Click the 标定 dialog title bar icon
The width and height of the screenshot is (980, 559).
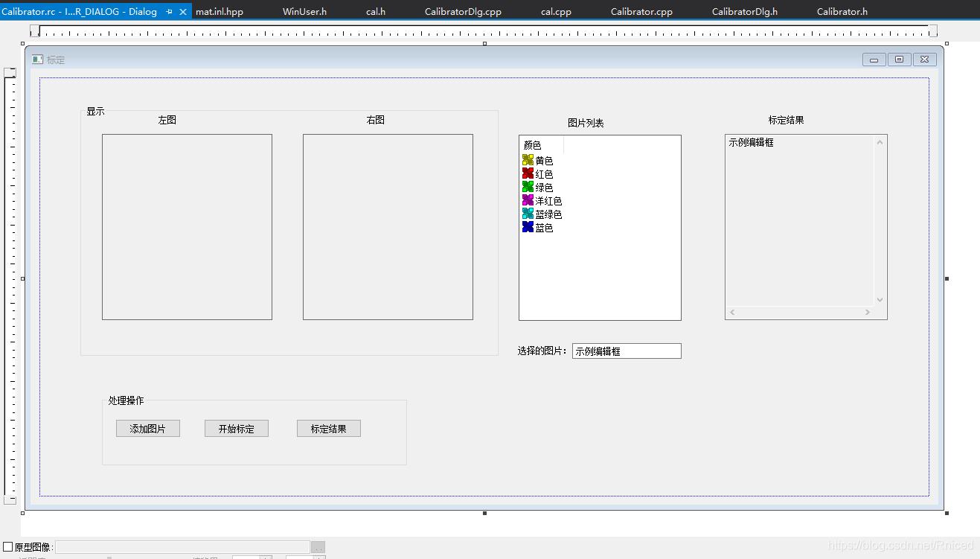click(37, 60)
